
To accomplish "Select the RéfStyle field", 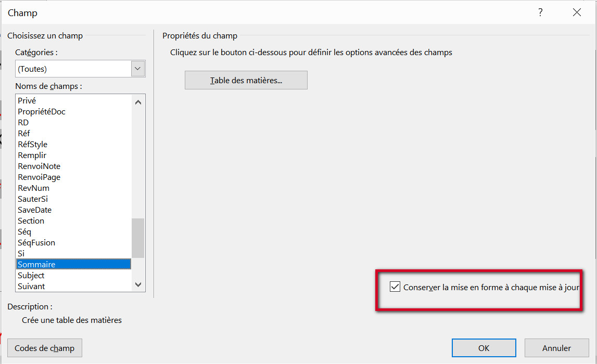I will pyautogui.click(x=32, y=145).
